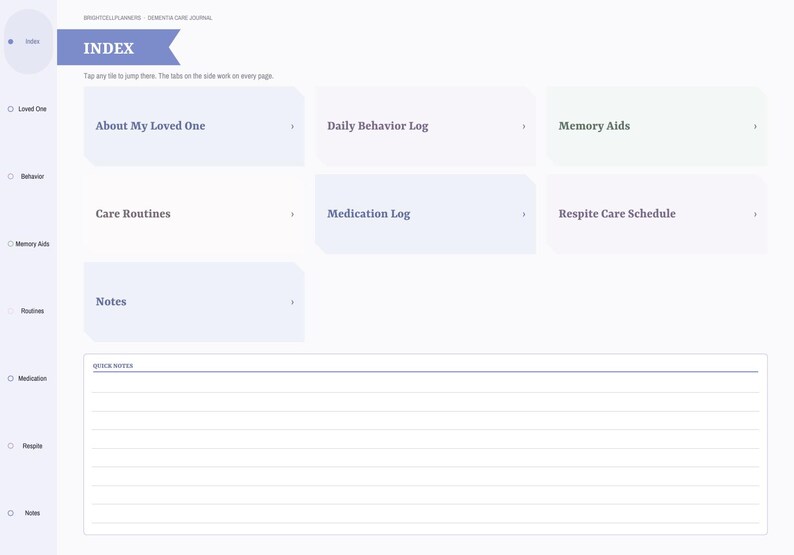
Task: Click the filled dot beside Index
Action: [x=11, y=42]
